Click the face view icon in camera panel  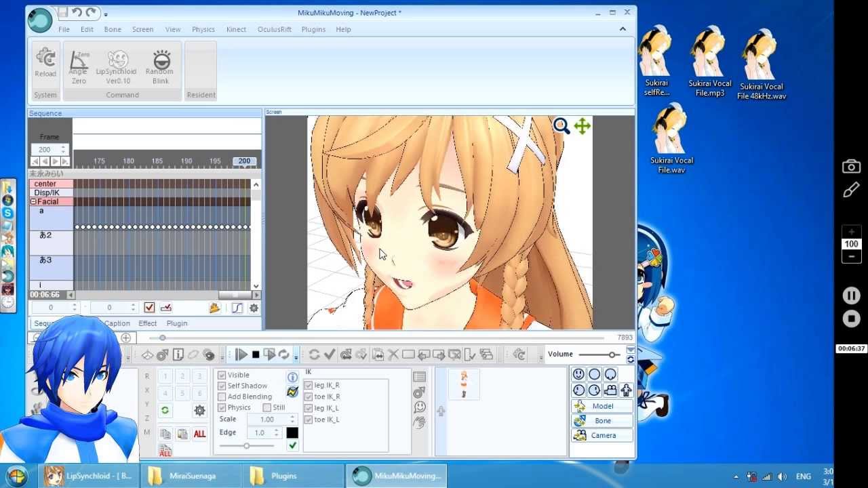click(578, 374)
